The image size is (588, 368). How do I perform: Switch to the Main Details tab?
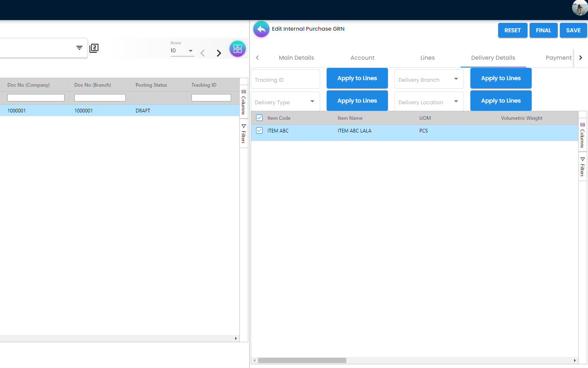296,58
